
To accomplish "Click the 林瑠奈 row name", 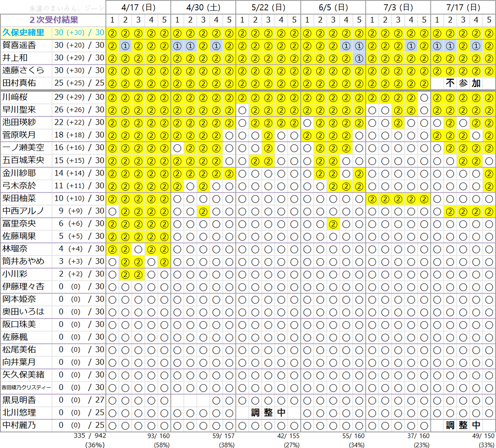I will coord(15,249).
